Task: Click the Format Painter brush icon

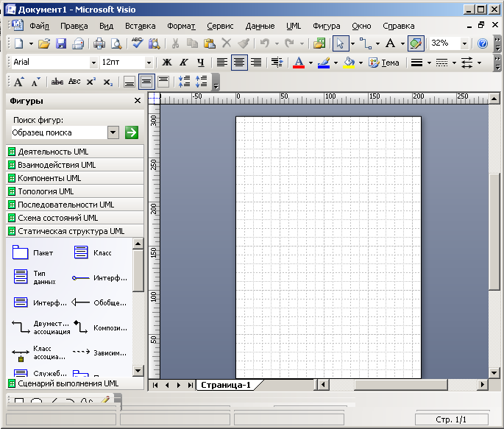Action: 244,43
